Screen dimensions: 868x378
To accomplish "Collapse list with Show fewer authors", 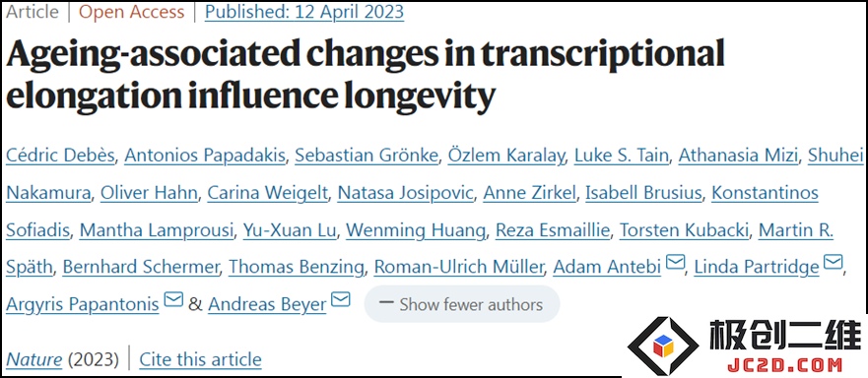I will coord(462,304).
